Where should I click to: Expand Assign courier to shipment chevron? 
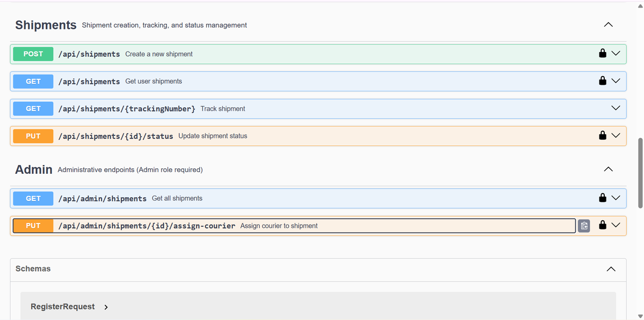click(x=616, y=226)
